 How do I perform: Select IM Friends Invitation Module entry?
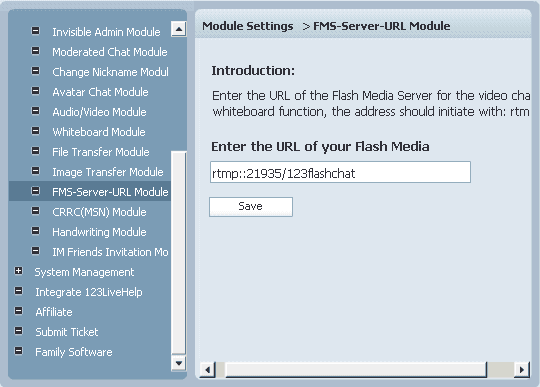click(x=110, y=252)
